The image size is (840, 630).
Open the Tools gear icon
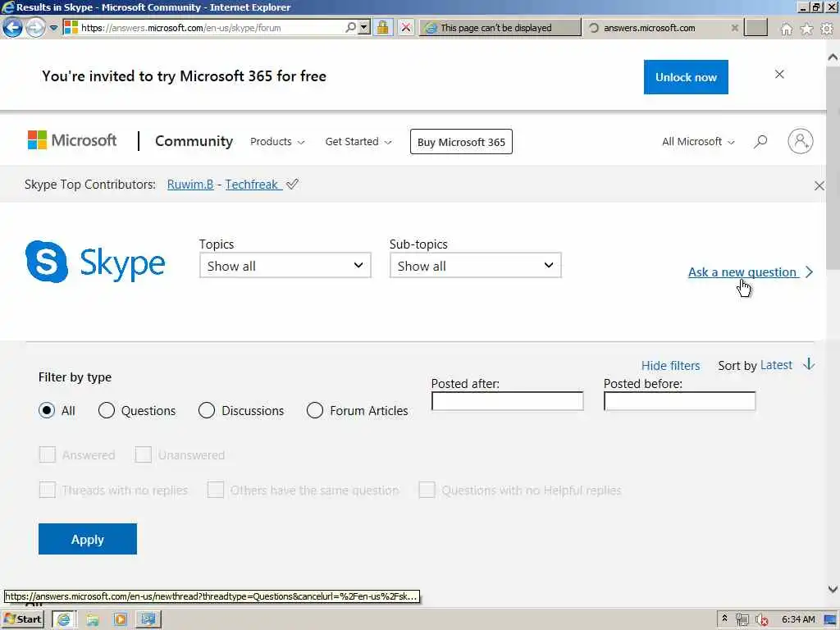(x=827, y=29)
